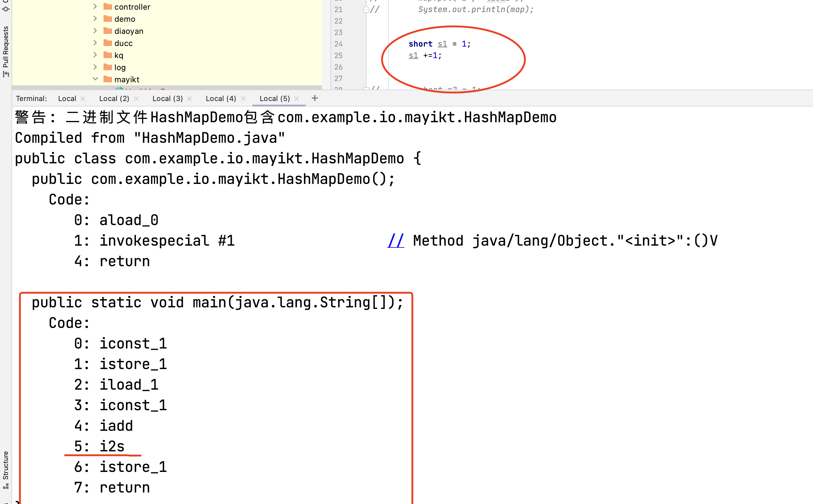
Task: Click 'public static void main' signature line
Action: click(x=217, y=302)
